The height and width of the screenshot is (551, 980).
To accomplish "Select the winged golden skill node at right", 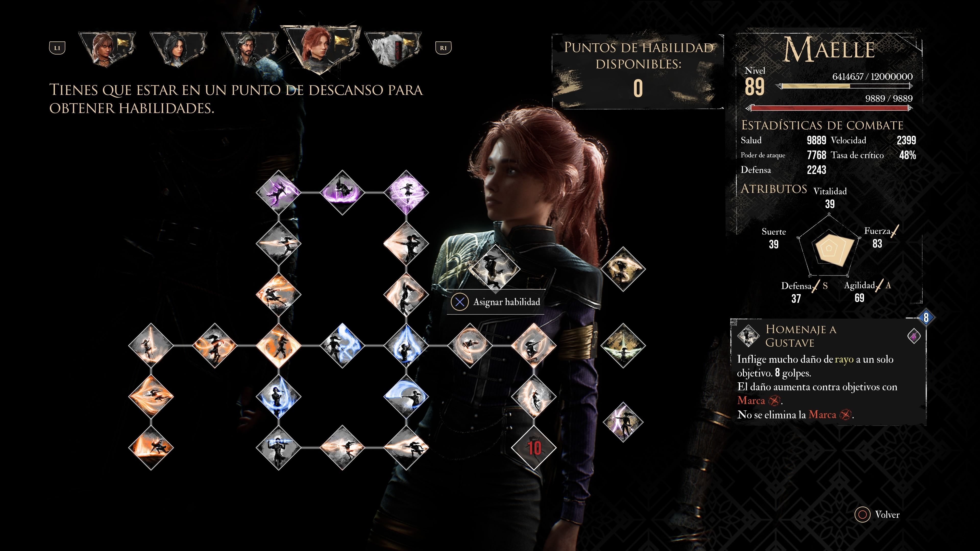I will (x=623, y=345).
